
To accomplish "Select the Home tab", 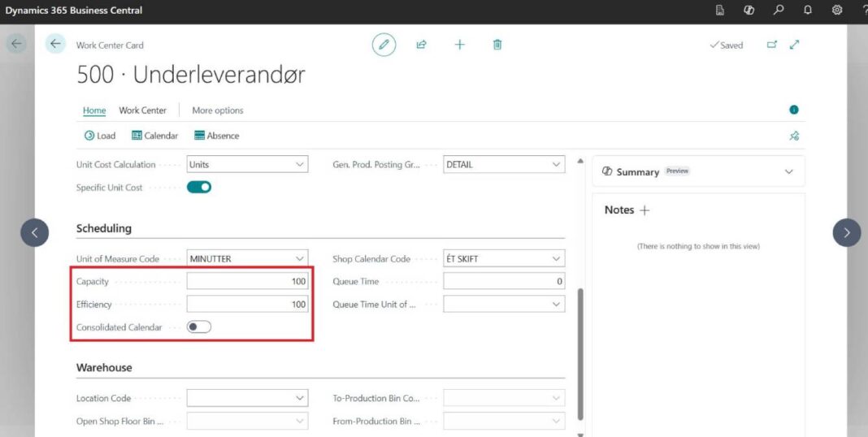I will 94,110.
